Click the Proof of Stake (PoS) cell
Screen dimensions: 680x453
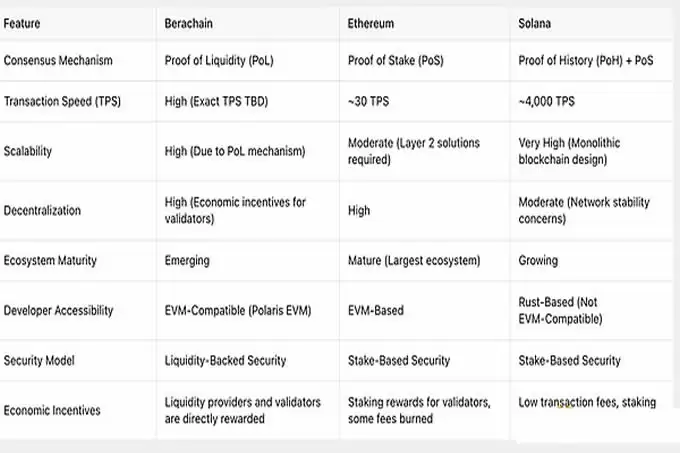[396, 60]
